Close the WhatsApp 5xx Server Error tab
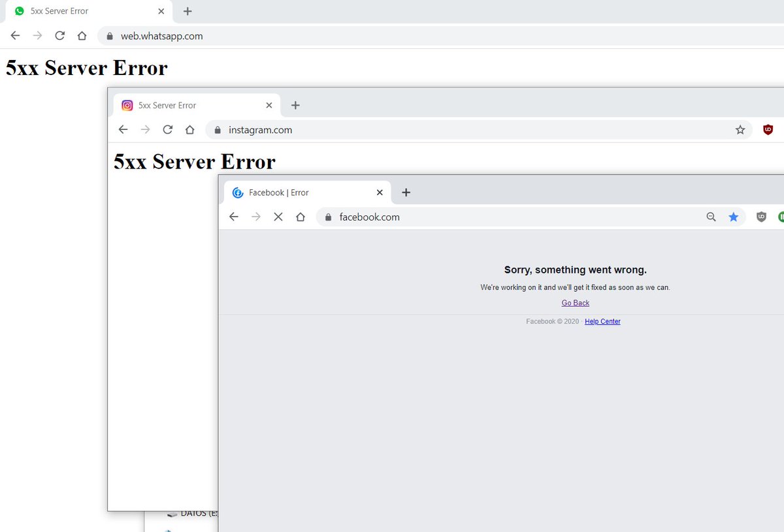Viewport: 784px width, 532px height. click(161, 11)
